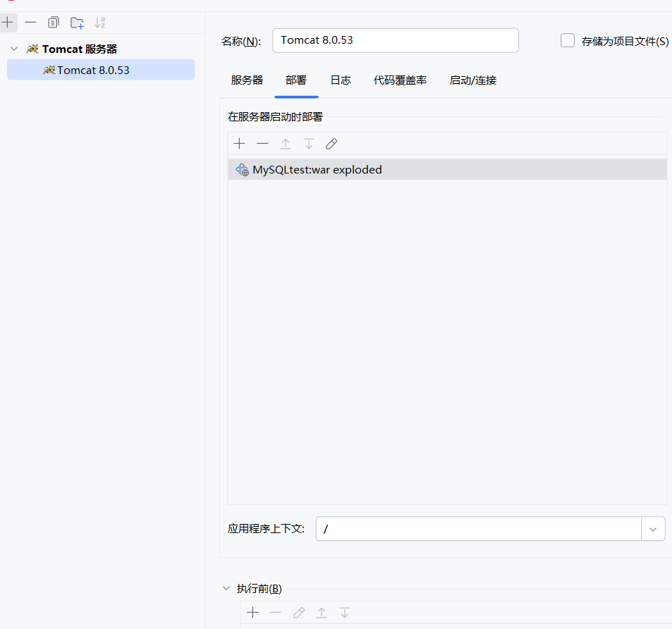
Task: Remove before-launch task with minus icon
Action: [275, 613]
